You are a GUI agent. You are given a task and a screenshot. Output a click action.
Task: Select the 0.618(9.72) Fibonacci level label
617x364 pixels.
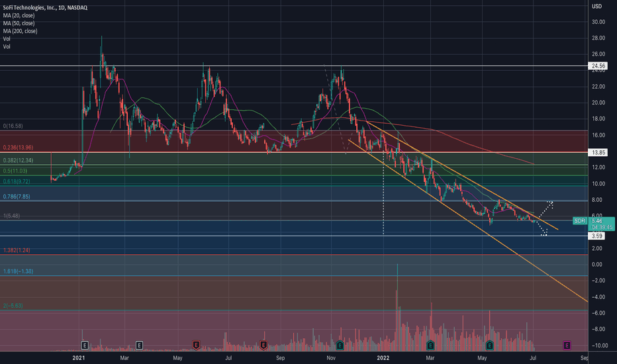pyautogui.click(x=17, y=181)
